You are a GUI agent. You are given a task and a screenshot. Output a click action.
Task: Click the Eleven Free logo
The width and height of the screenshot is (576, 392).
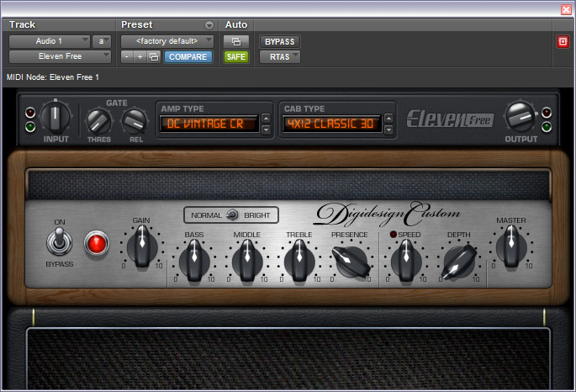(450, 119)
